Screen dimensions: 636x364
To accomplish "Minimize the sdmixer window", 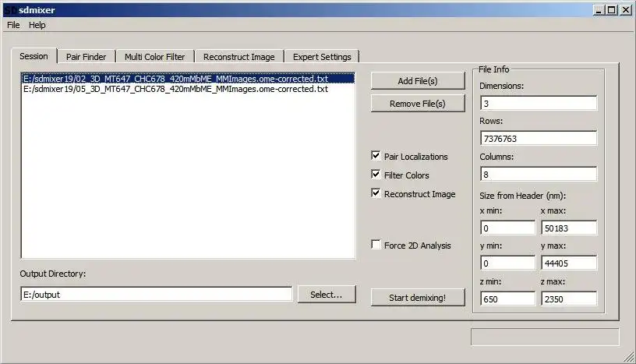I will coord(599,10).
